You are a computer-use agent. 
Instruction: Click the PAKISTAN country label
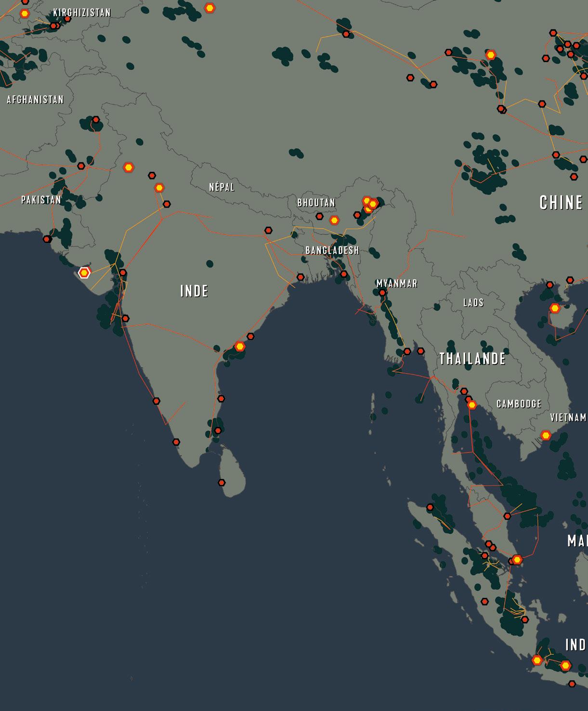(x=41, y=200)
